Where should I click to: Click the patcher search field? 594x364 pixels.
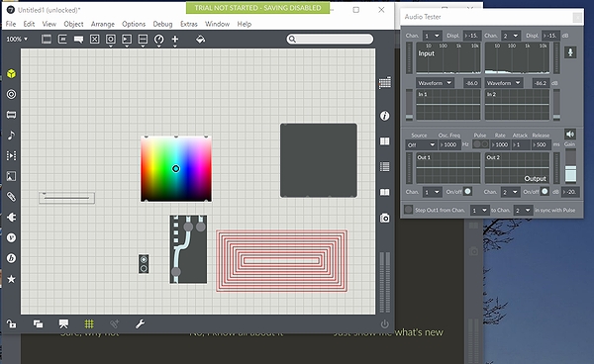(330, 39)
